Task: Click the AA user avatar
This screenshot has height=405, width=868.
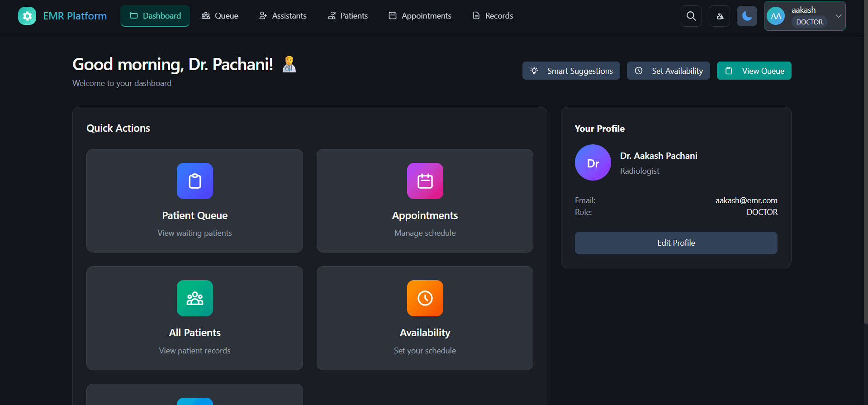Action: (x=776, y=16)
